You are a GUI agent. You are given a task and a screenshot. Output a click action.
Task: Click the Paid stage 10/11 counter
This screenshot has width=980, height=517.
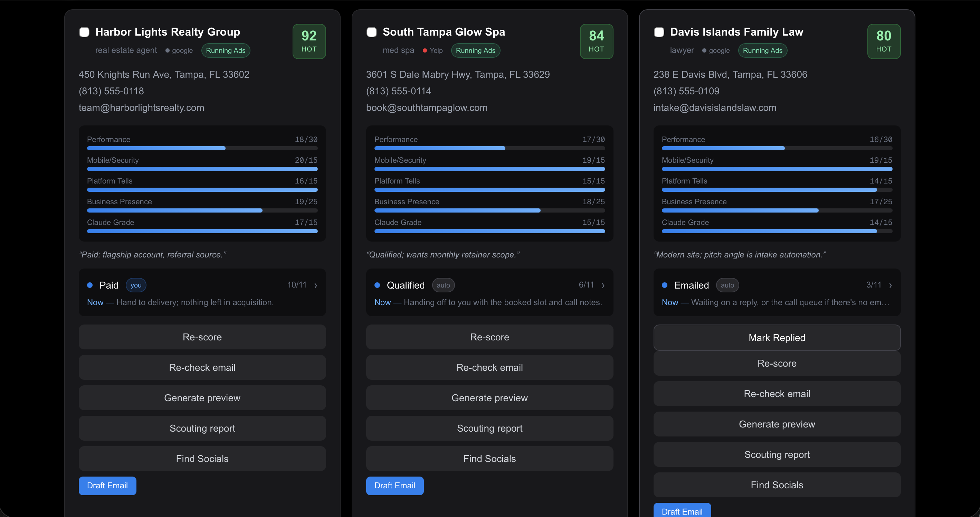pyautogui.click(x=297, y=285)
